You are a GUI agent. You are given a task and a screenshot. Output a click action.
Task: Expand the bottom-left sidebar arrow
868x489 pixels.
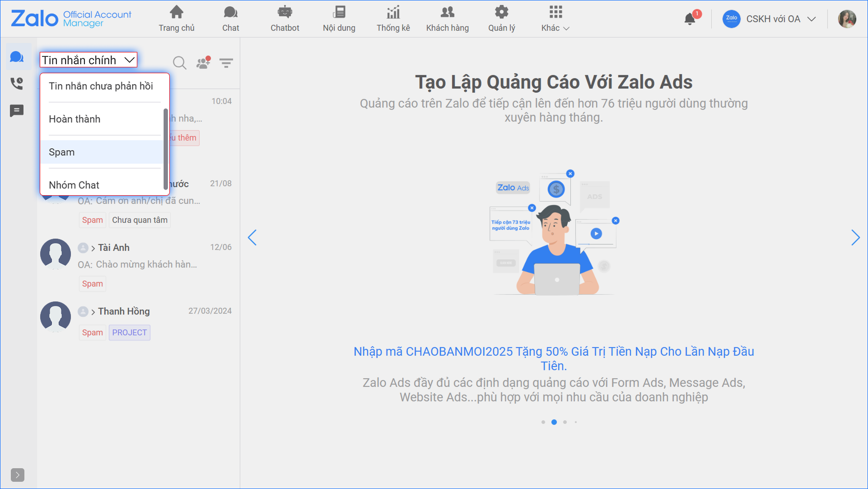click(18, 475)
